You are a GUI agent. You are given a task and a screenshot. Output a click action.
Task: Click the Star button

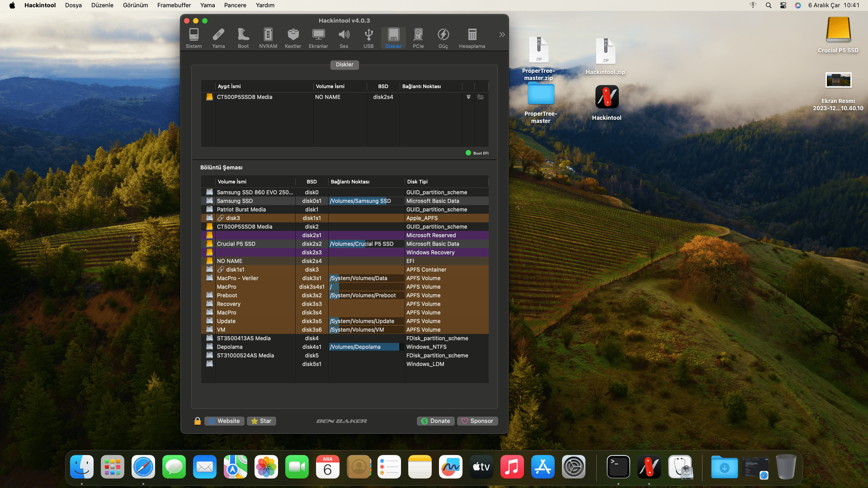(x=261, y=421)
